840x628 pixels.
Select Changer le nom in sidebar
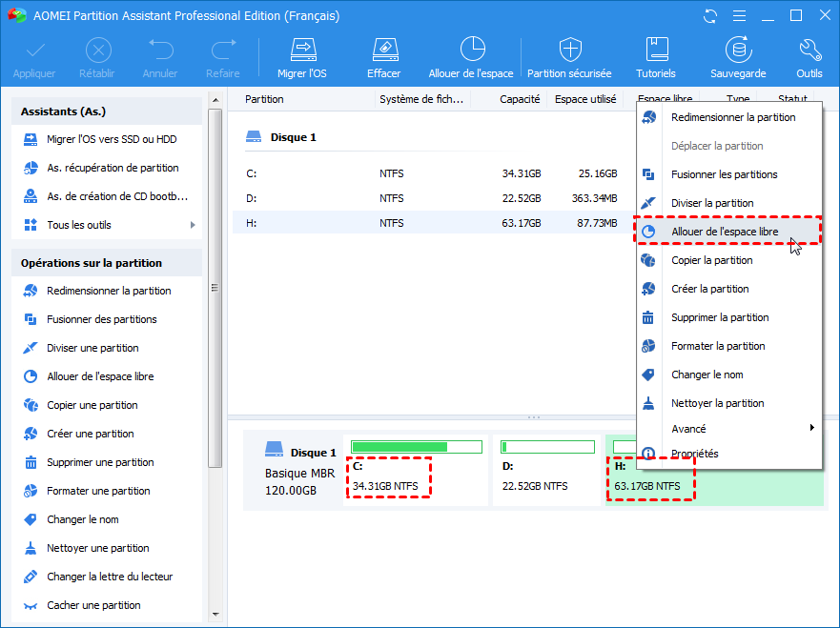point(107,519)
